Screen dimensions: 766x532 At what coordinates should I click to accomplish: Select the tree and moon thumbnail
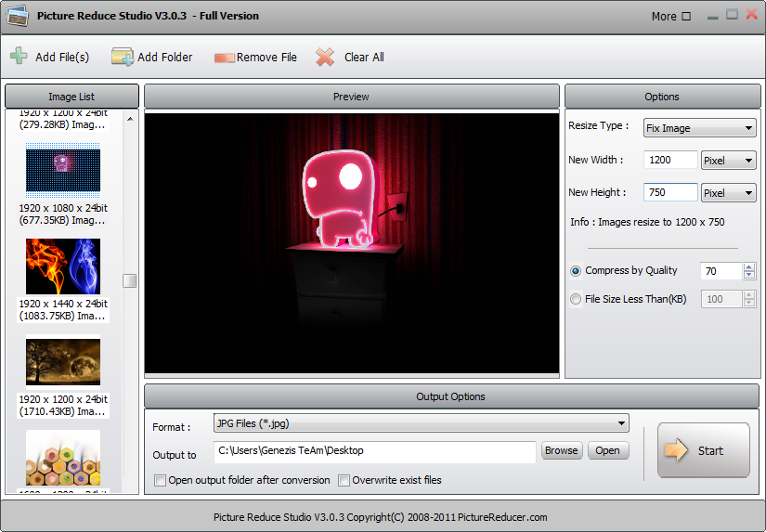pyautogui.click(x=63, y=362)
